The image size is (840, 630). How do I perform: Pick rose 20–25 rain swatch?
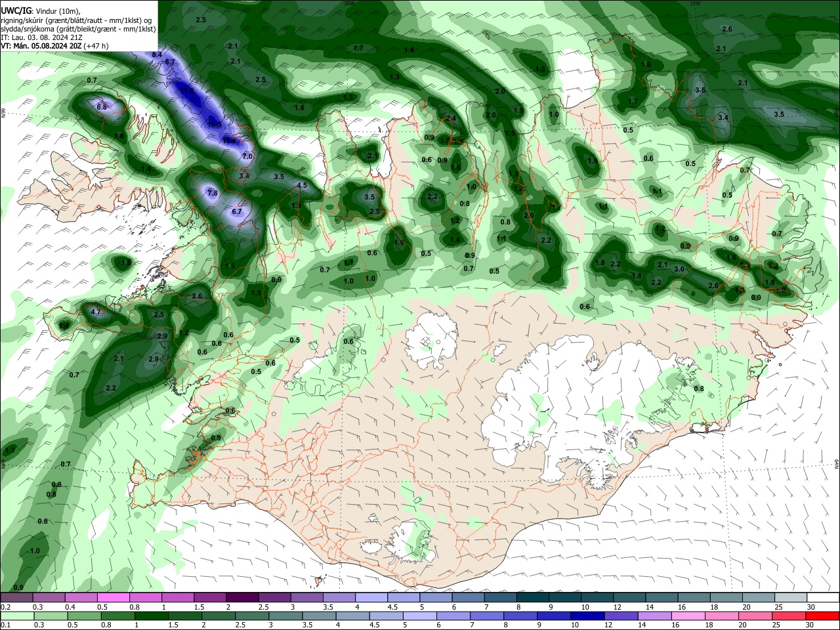point(755,616)
